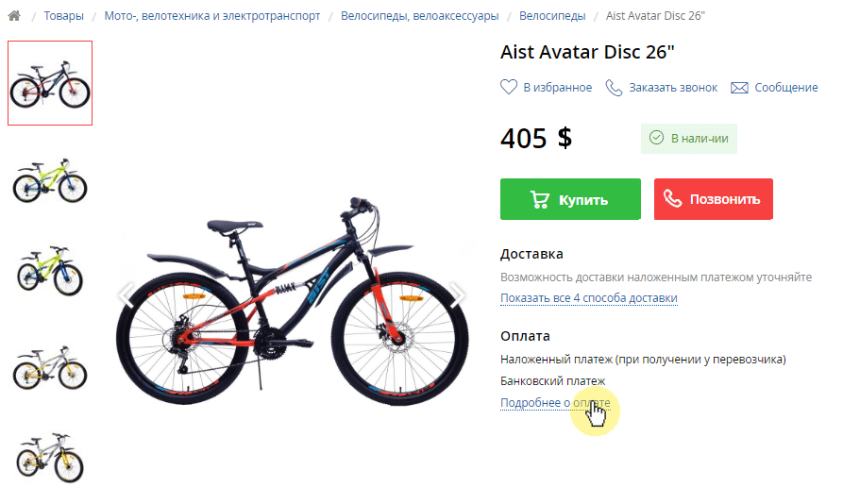843x504 pixels.
Task: Click the main bike product image
Action: tap(292, 301)
